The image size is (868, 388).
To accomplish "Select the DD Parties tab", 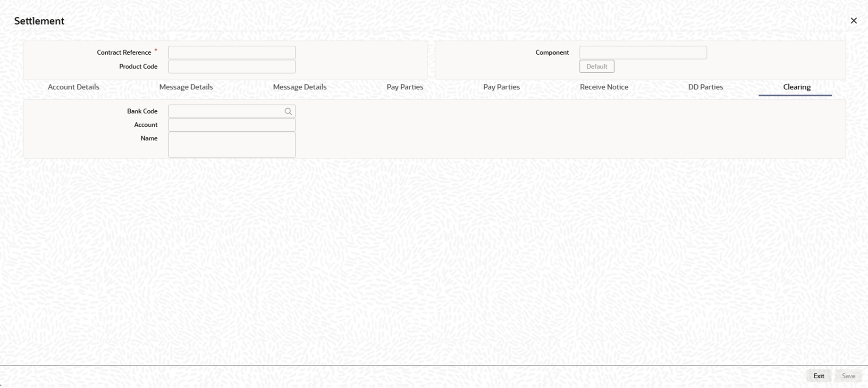I will pyautogui.click(x=705, y=87).
